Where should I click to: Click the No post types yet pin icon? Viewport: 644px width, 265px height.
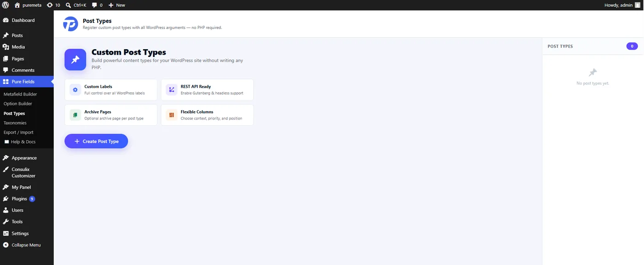[x=593, y=73]
